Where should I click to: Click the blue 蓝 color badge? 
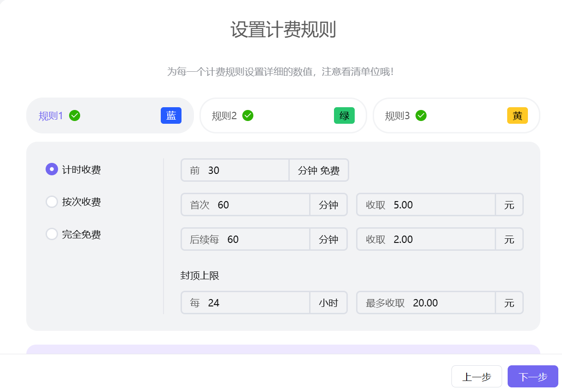(171, 115)
